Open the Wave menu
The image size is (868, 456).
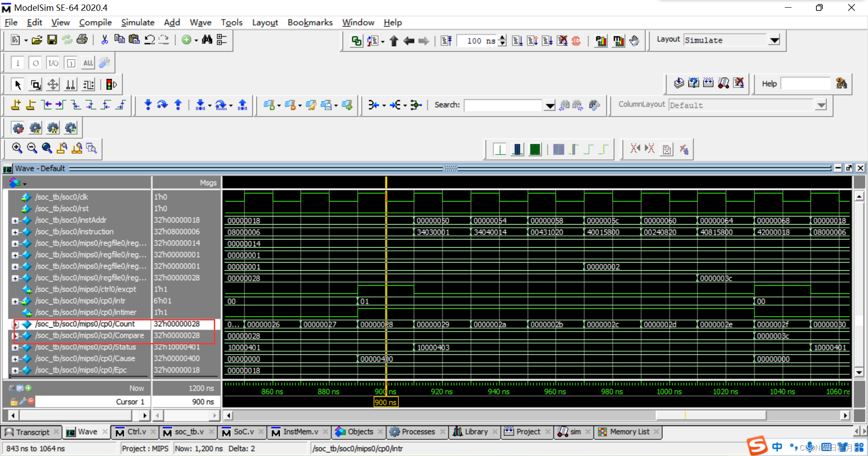200,22
